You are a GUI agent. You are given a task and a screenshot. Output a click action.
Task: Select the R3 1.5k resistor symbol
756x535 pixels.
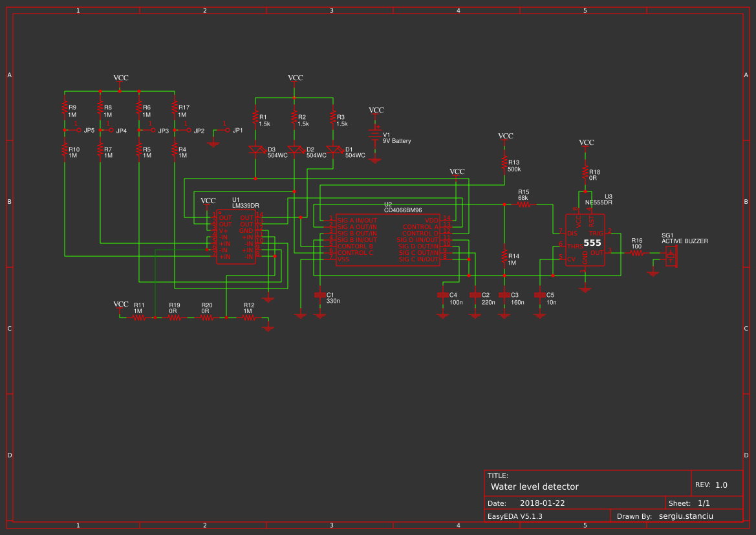pos(332,118)
